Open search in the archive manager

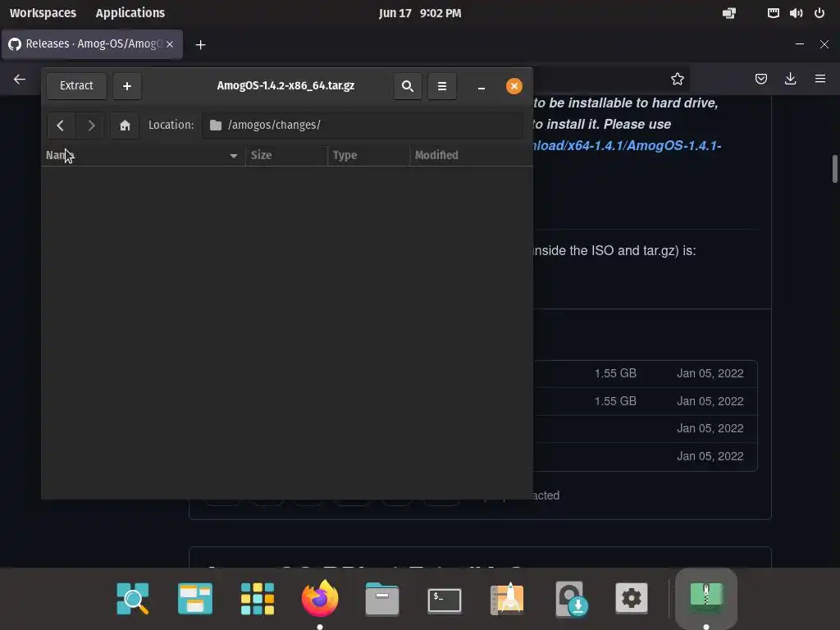tap(407, 85)
